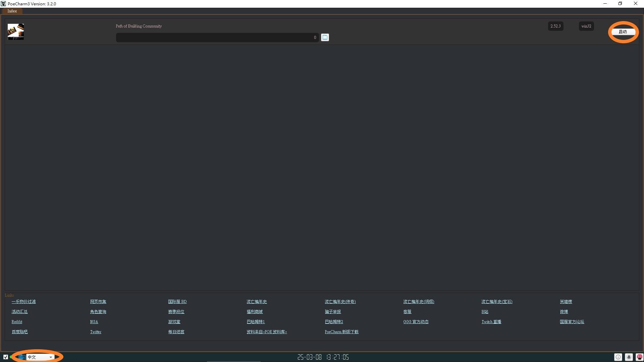
Task: Open the Reddit link
Action: point(17,322)
